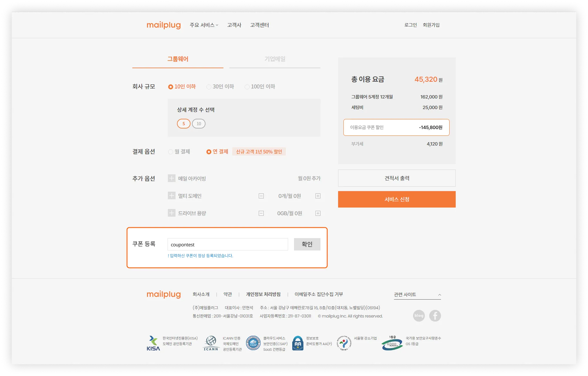Select the 30인 이하 company size

pyautogui.click(x=209, y=87)
